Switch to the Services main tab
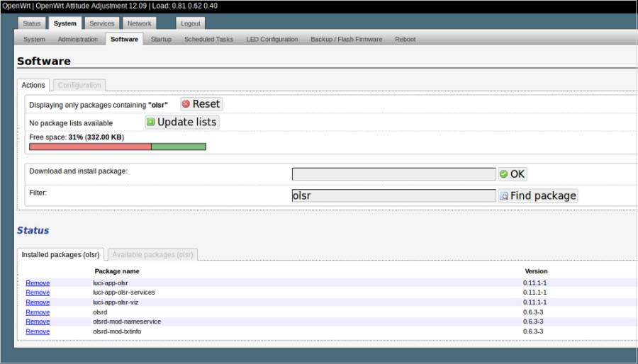 pyautogui.click(x=101, y=23)
